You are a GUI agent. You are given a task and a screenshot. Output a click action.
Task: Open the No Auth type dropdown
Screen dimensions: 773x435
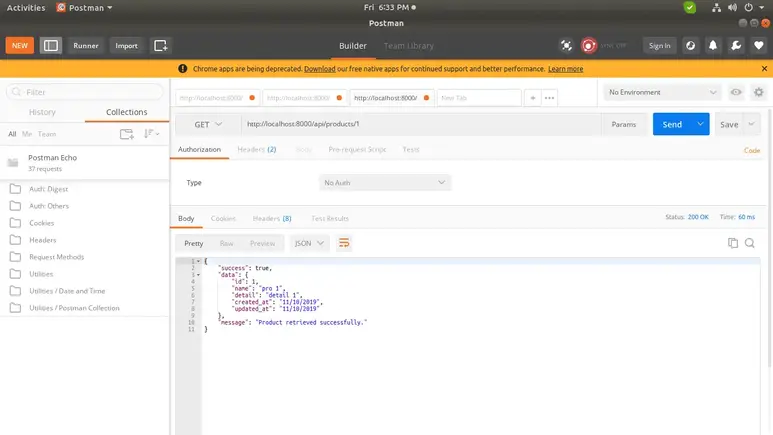click(x=385, y=183)
